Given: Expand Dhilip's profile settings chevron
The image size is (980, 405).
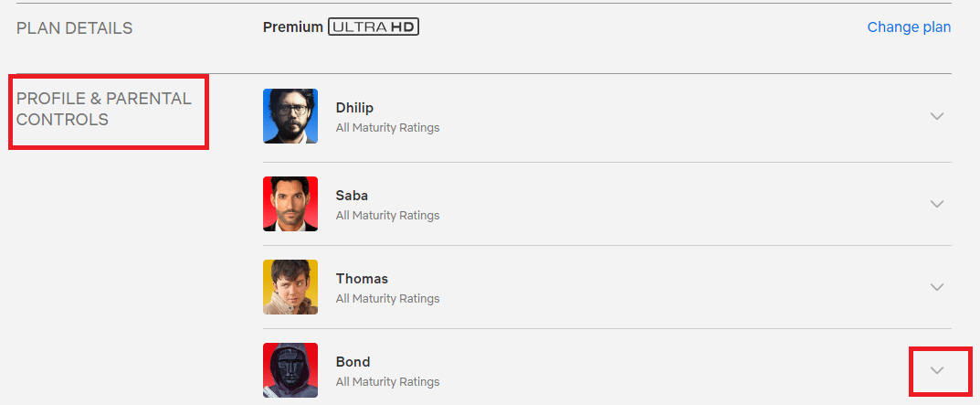Looking at the screenshot, I should pos(936,116).
